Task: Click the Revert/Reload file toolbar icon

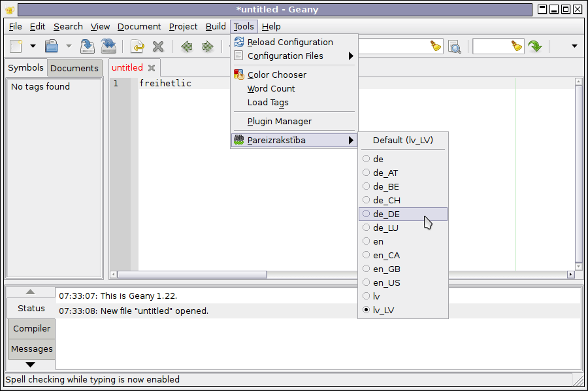Action: point(137,46)
